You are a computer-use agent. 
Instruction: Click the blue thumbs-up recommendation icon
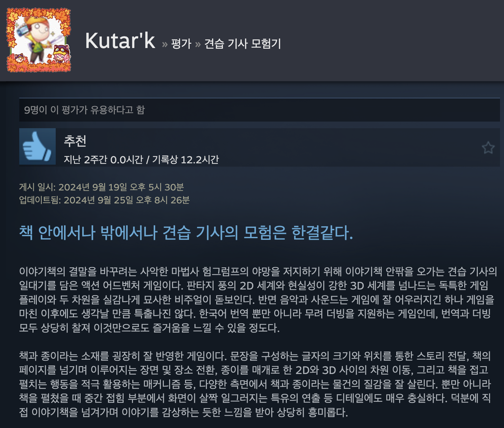37,146
